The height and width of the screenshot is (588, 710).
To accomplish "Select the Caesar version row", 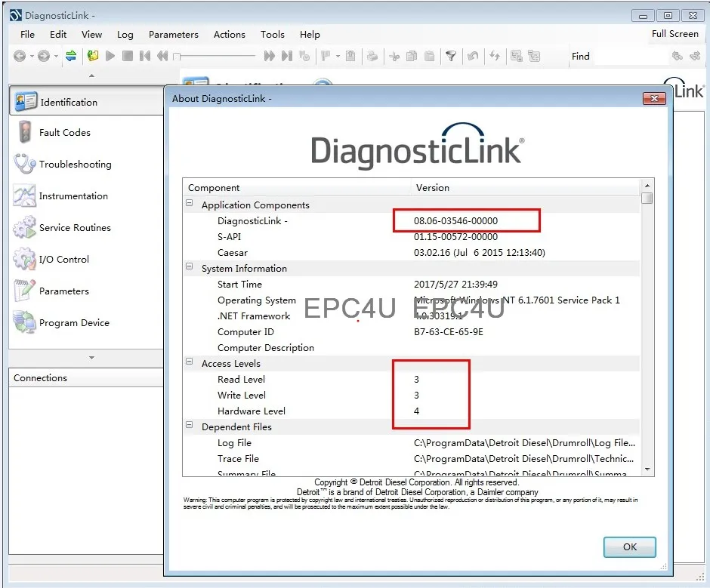I will (x=412, y=253).
